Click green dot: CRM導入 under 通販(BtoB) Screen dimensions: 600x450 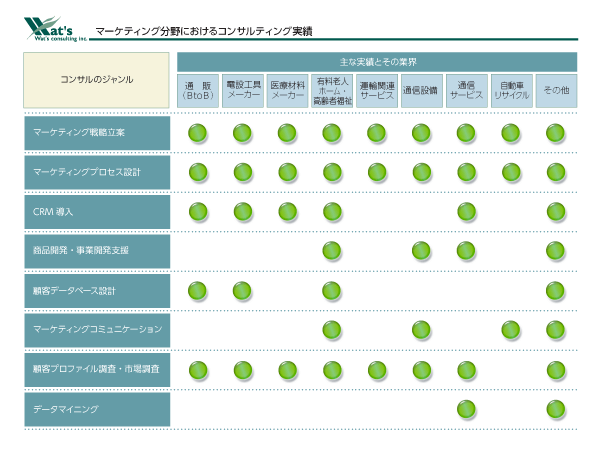click(198, 212)
